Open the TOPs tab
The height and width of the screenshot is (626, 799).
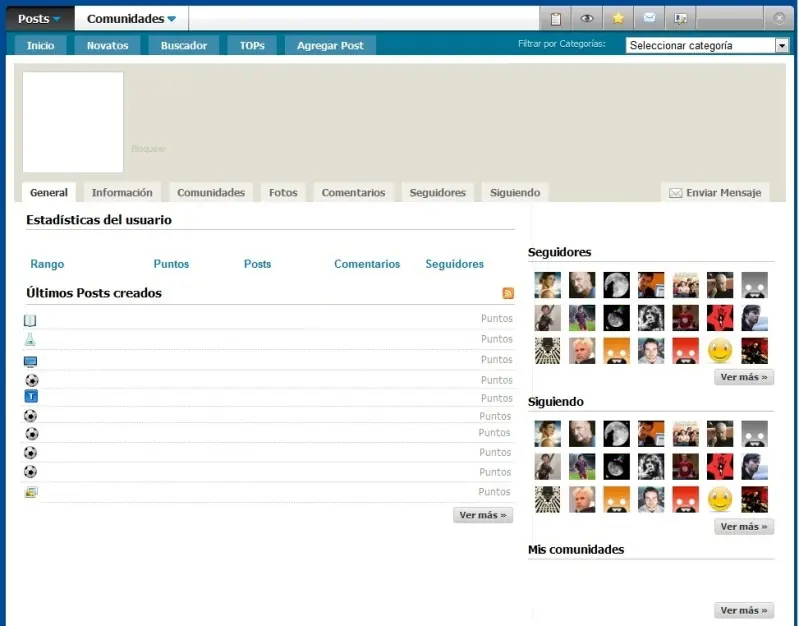[x=252, y=45]
